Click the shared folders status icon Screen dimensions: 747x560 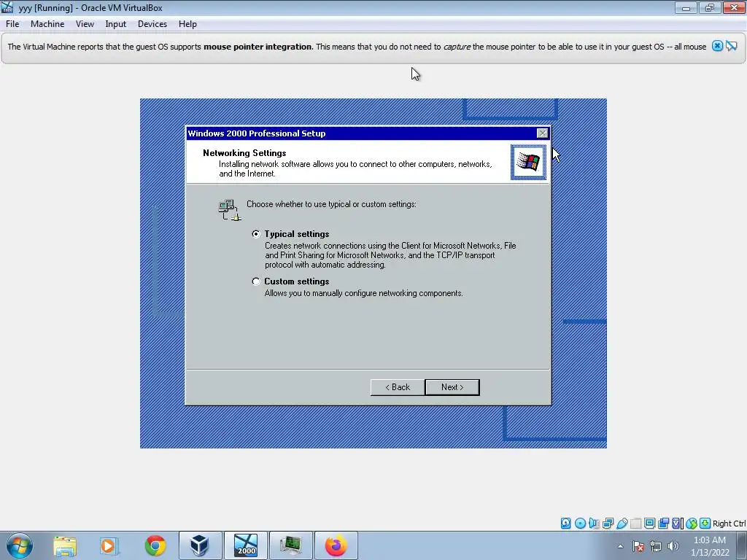[x=635, y=524]
